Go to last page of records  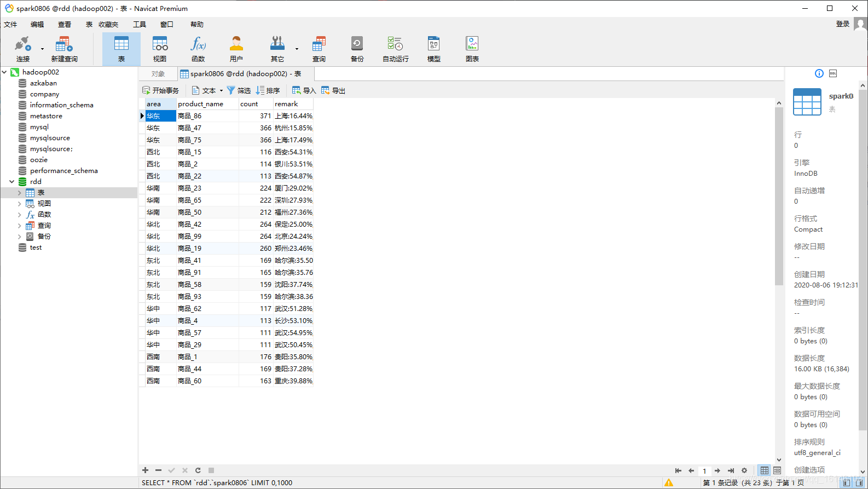(731, 470)
